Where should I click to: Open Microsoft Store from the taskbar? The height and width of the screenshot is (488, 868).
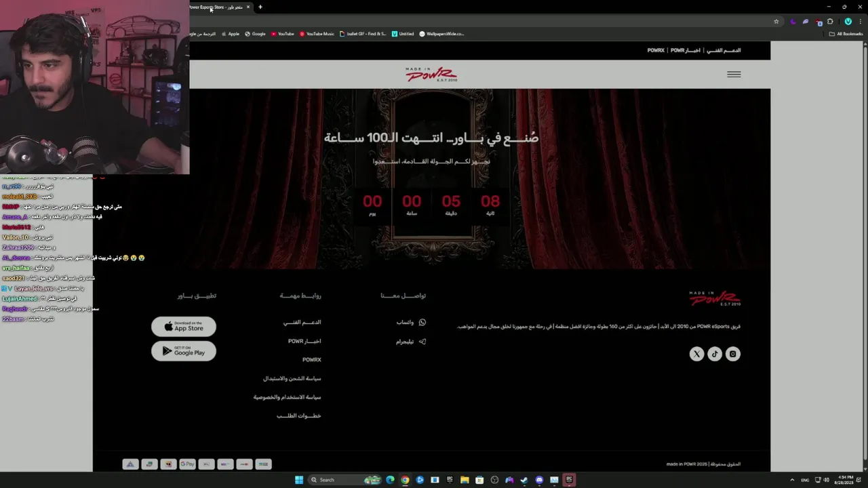(x=479, y=480)
